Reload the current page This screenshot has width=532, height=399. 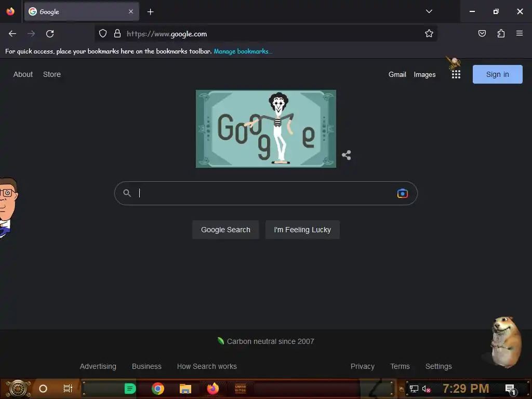tap(50, 34)
